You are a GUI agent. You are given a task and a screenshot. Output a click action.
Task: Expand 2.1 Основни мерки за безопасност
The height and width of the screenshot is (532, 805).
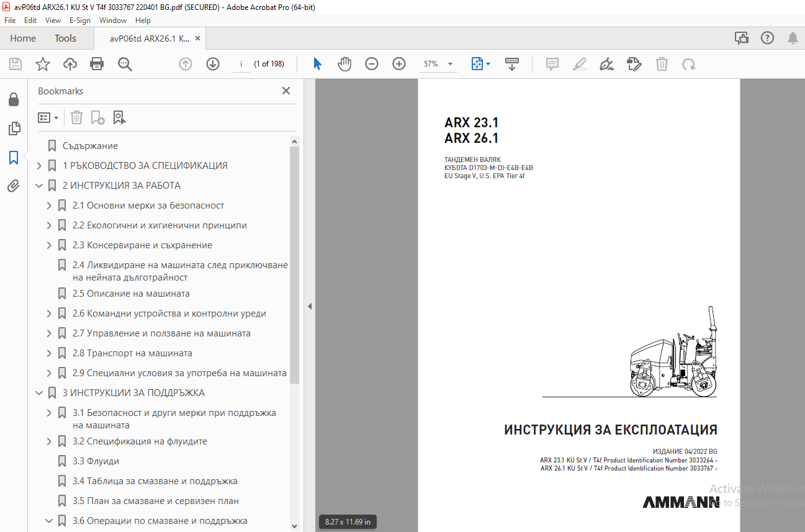(x=49, y=205)
